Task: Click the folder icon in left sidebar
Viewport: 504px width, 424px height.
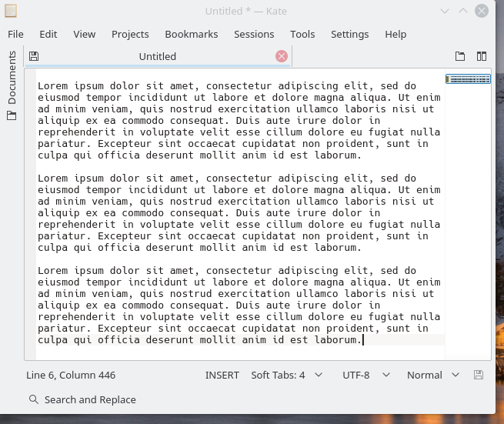Action: point(12,115)
